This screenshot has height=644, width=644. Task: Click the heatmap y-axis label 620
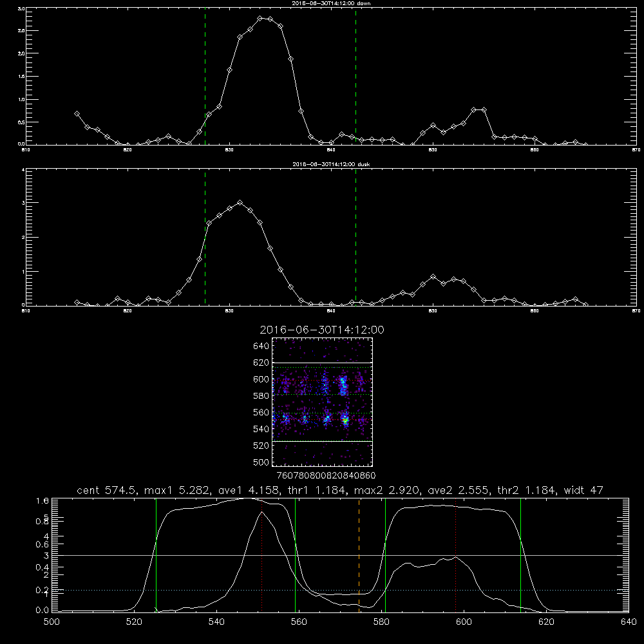click(x=261, y=363)
